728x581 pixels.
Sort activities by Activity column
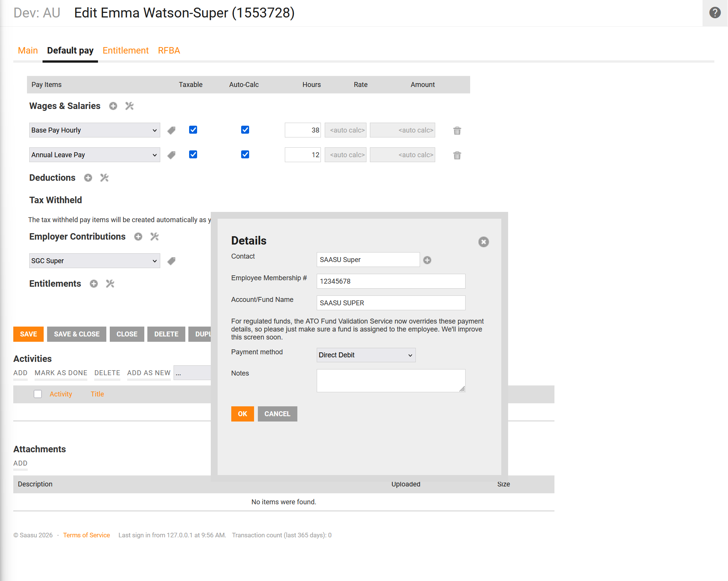61,394
